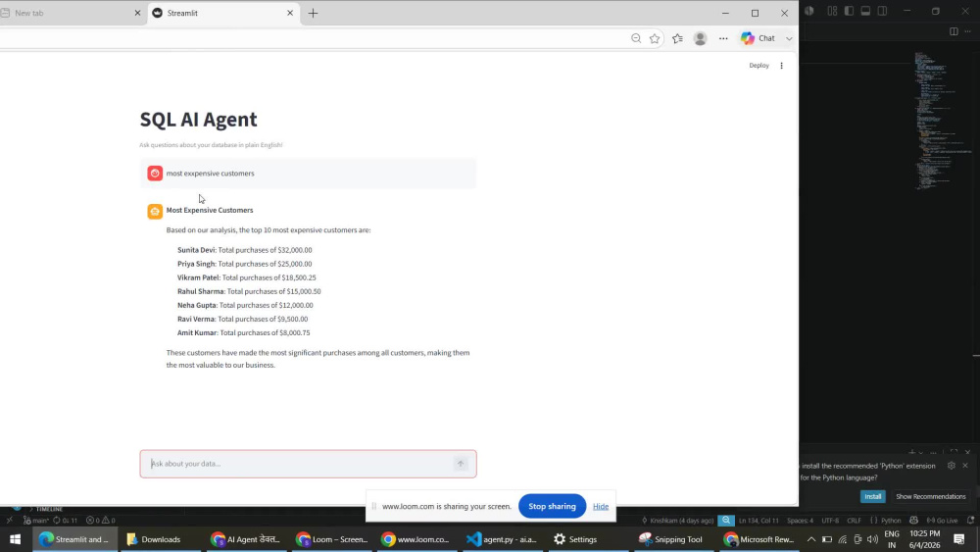Viewport: 980px width, 552px height.
Task: Select the Amit Kumar customer line
Action: coord(244,332)
